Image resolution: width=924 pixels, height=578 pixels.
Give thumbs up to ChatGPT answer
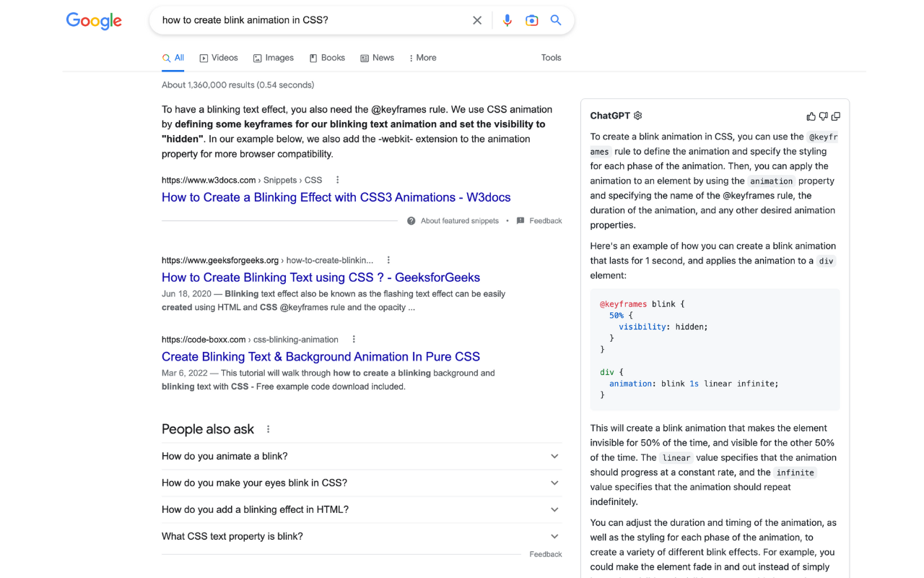[x=811, y=116]
